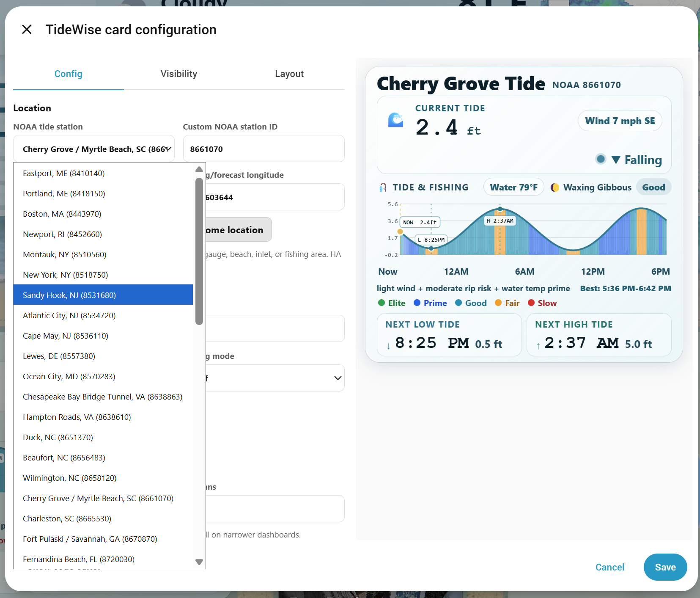Choose Lewes, DE (8557380) station
Image resolution: width=700 pixels, height=598 pixels.
(103, 356)
